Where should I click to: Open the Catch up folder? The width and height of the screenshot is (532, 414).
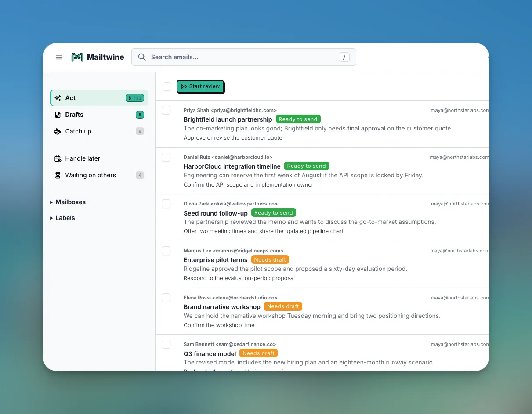(99, 131)
